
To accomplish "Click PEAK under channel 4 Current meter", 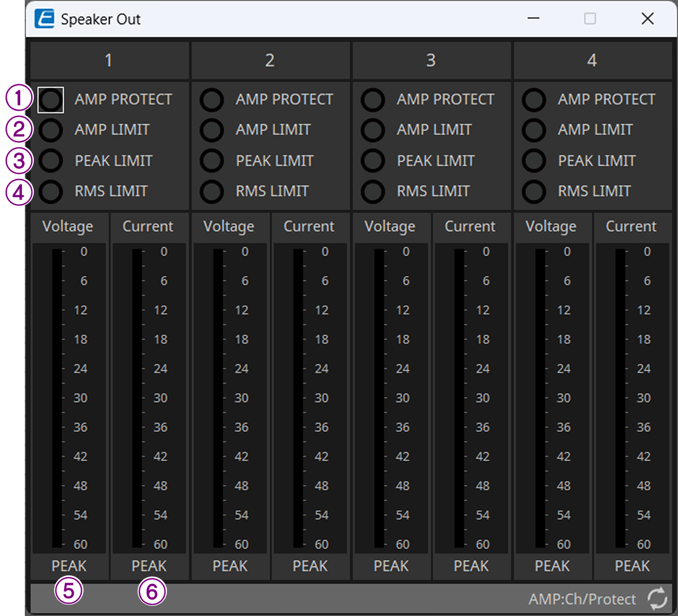I will coord(632,566).
